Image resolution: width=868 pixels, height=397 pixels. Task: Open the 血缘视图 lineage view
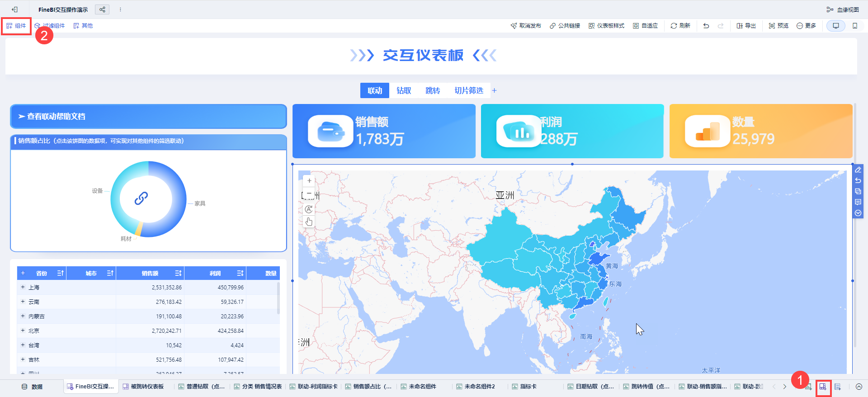click(x=843, y=9)
